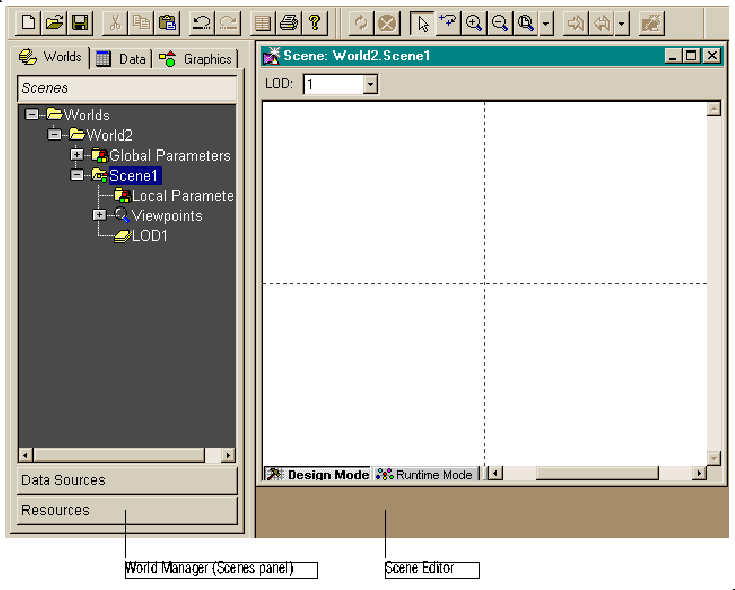This screenshot has height=590, width=735.
Task: Click the Zoom In magnifier icon
Action: [475, 21]
